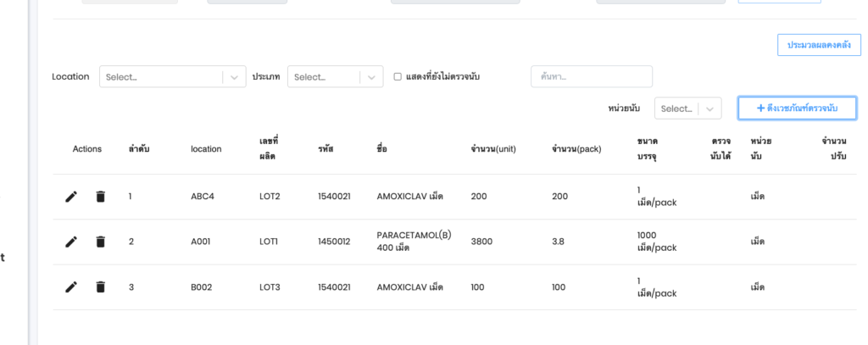Click the จำนวน(unit) column header
Viewport: 868px width, 345px height.
click(x=493, y=149)
